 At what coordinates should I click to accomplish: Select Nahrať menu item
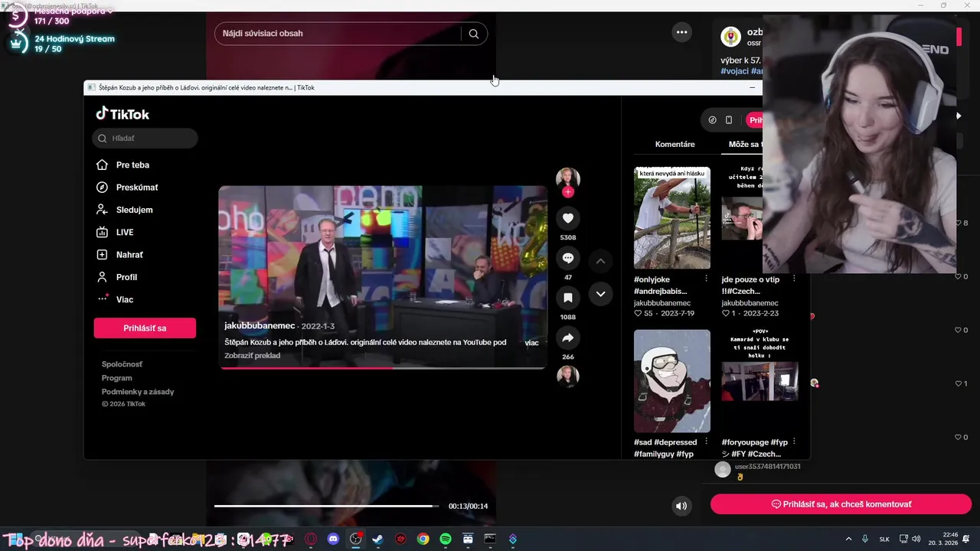point(129,255)
